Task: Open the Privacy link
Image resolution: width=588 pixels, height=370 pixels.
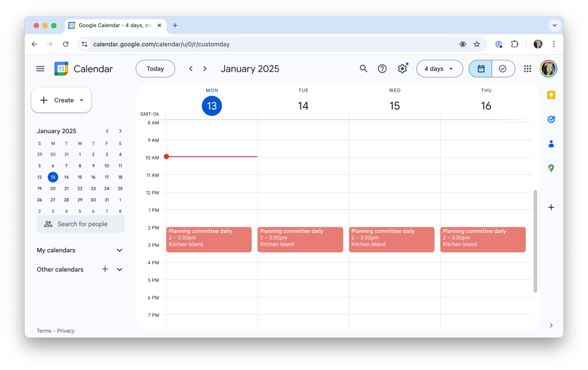Action: pyautogui.click(x=65, y=331)
